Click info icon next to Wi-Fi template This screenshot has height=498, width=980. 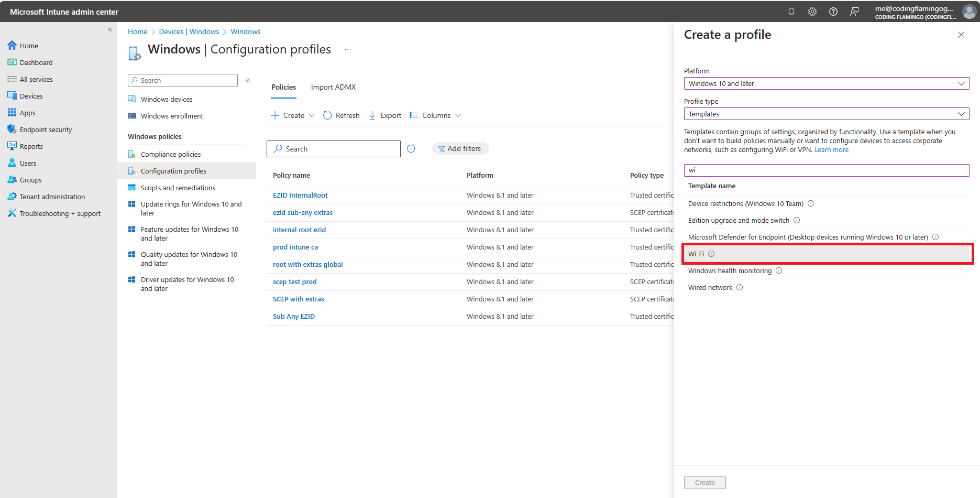point(711,254)
